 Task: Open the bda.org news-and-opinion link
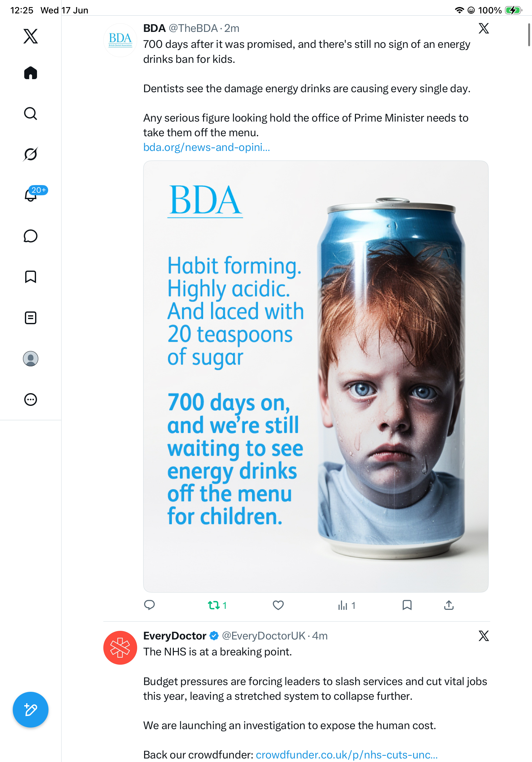[207, 147]
